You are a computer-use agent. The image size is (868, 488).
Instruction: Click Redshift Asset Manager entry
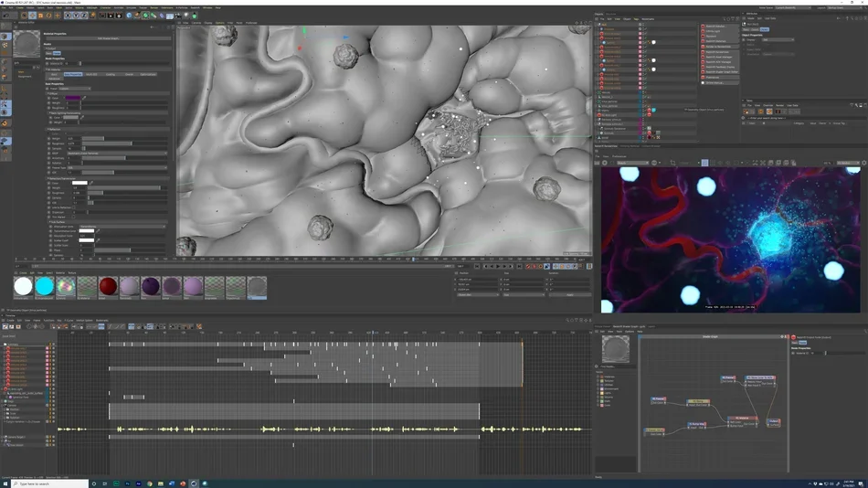coord(719,57)
